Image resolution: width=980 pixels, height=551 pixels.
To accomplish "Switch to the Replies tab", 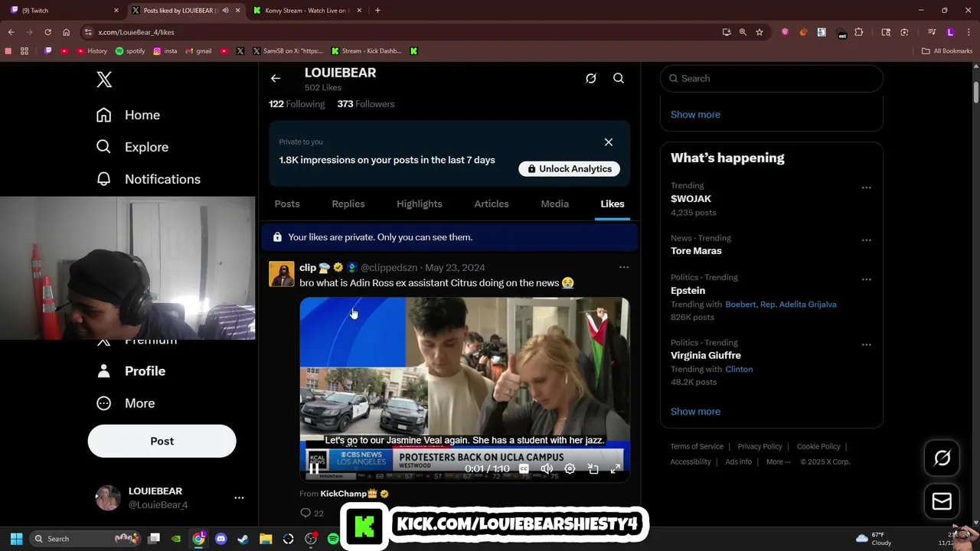I will (x=348, y=204).
